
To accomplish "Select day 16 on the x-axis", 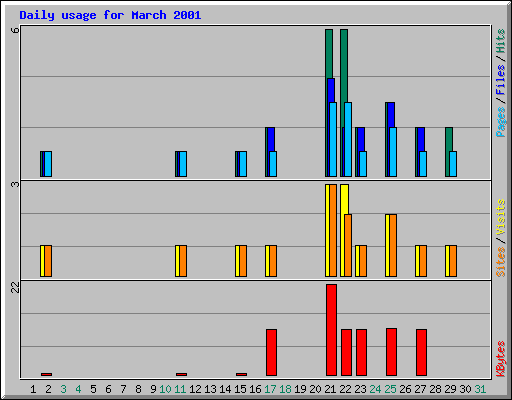I will tap(255, 389).
